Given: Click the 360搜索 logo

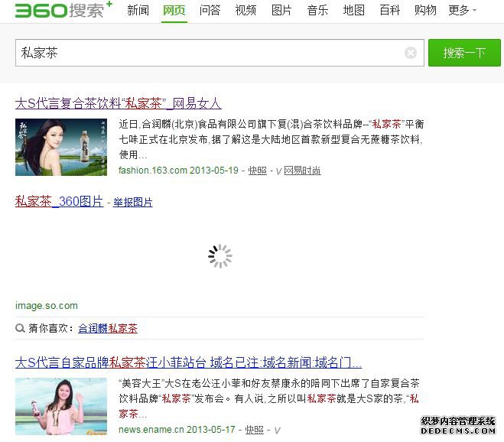Looking at the screenshot, I should (63, 10).
